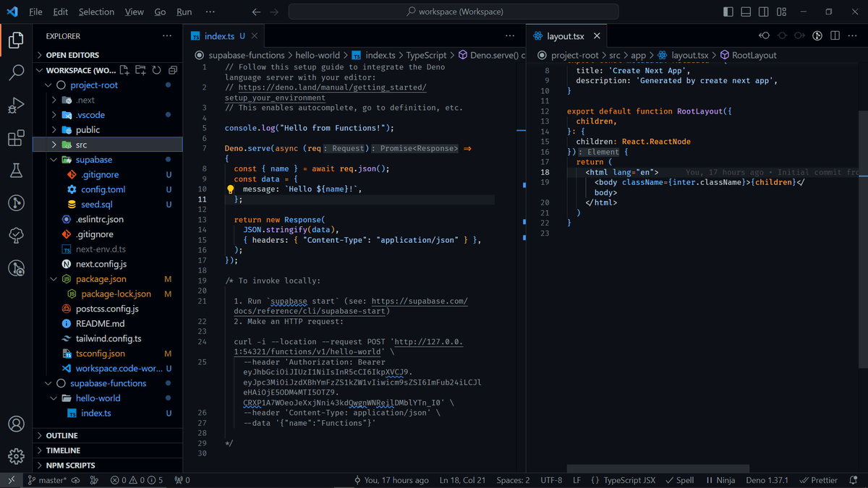Click Deno 1.37.1 in status bar
This screenshot has height=488, width=868.
[767, 480]
